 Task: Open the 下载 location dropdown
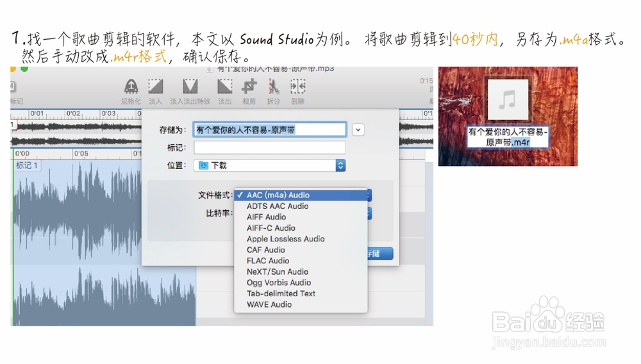tap(270, 165)
